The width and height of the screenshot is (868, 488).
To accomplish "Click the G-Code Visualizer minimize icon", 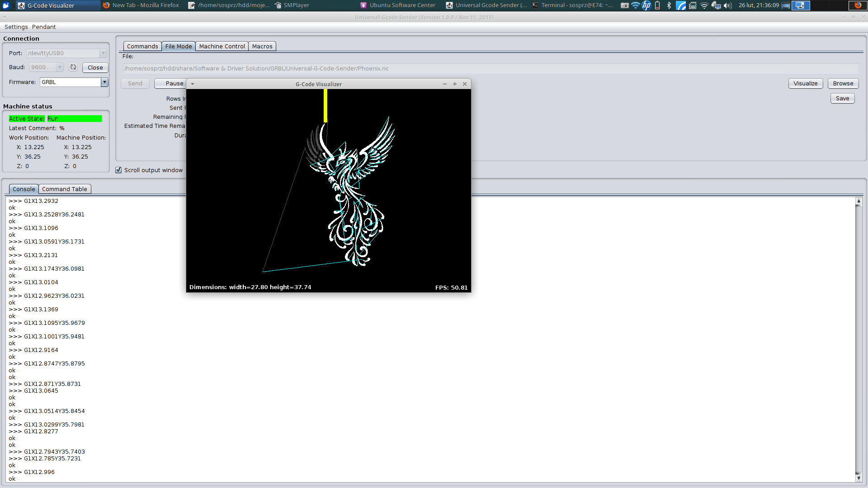I will point(445,84).
